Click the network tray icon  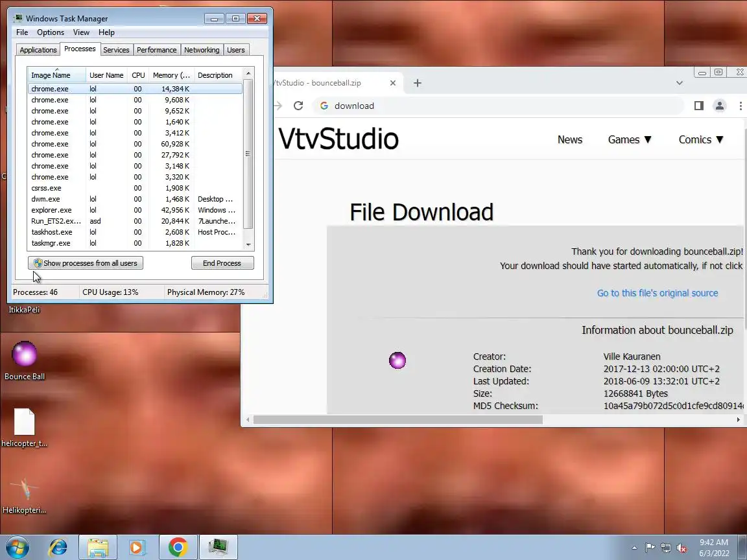(x=666, y=548)
